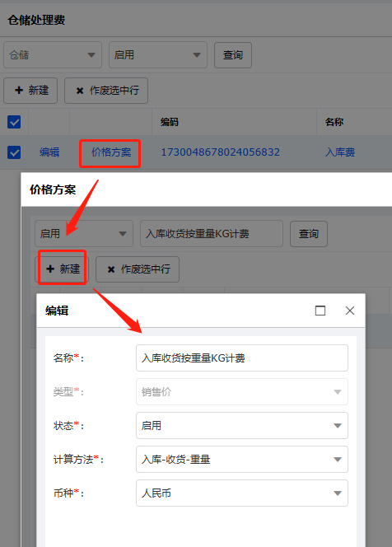This screenshot has height=547, width=392.
Task: Click the X icon on top 作废选中行
Action: tap(80, 91)
